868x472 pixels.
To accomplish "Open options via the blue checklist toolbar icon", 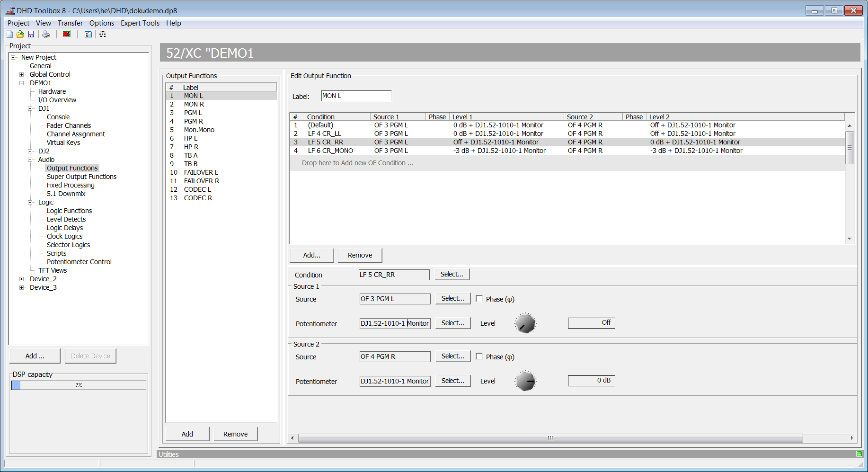I will coord(88,34).
